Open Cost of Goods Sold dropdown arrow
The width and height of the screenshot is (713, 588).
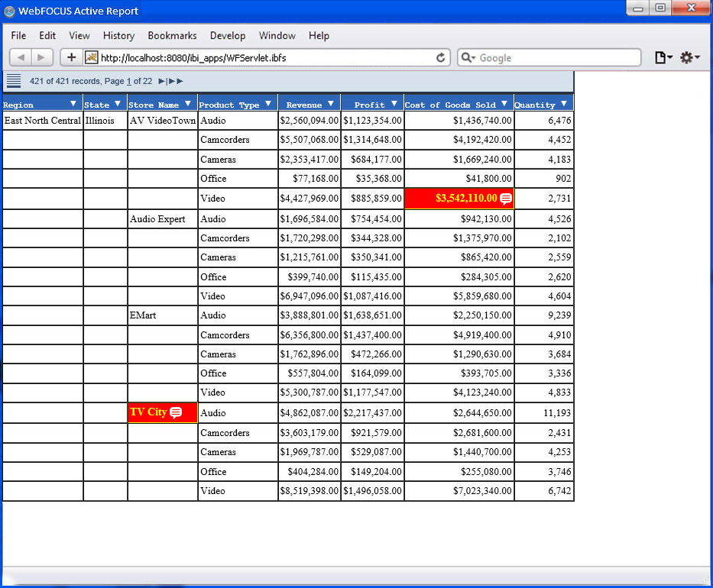point(504,104)
